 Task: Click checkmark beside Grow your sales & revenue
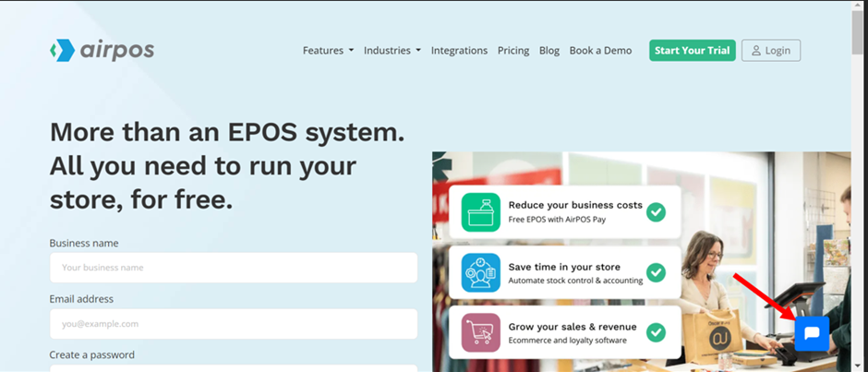pyautogui.click(x=656, y=332)
